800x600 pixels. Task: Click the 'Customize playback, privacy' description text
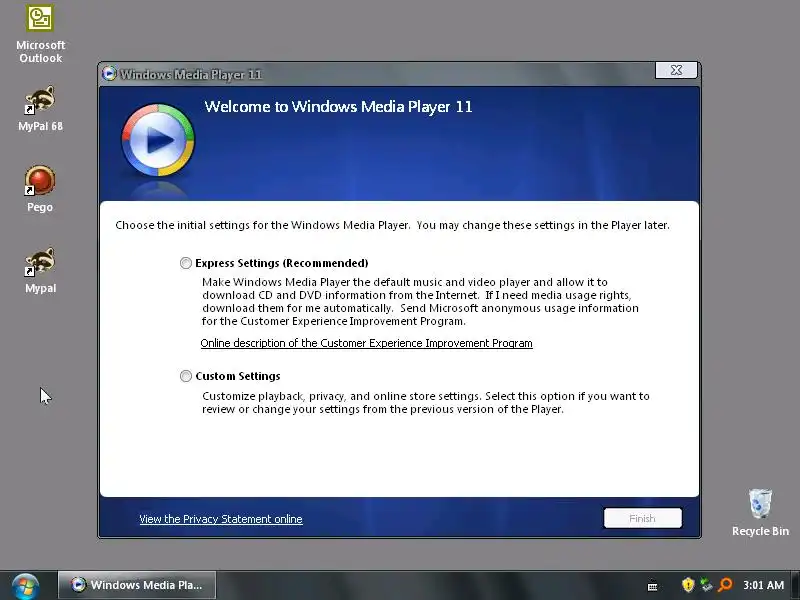click(x=426, y=403)
